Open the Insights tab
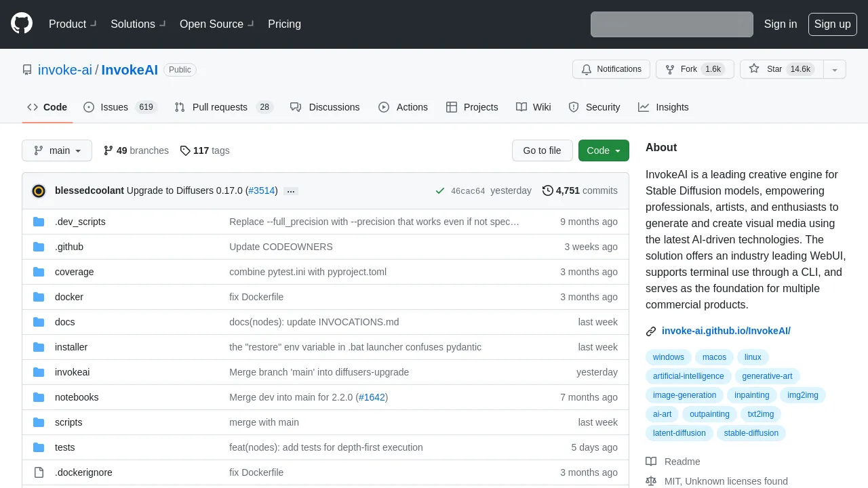 [663, 107]
